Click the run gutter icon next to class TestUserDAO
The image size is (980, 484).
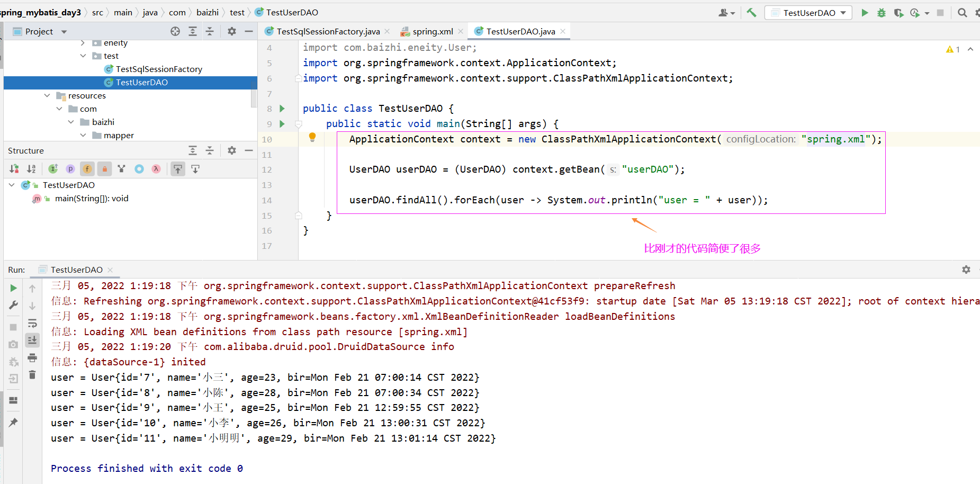pyautogui.click(x=282, y=109)
